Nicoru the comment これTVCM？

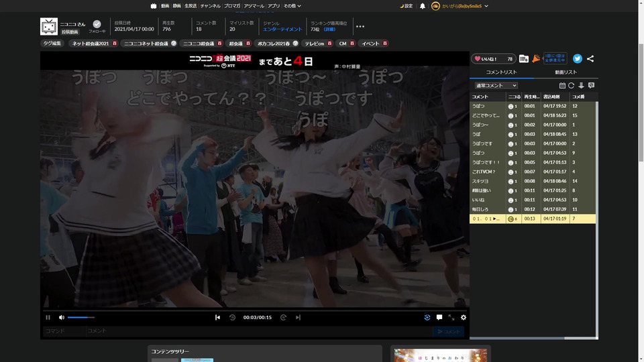(x=511, y=172)
